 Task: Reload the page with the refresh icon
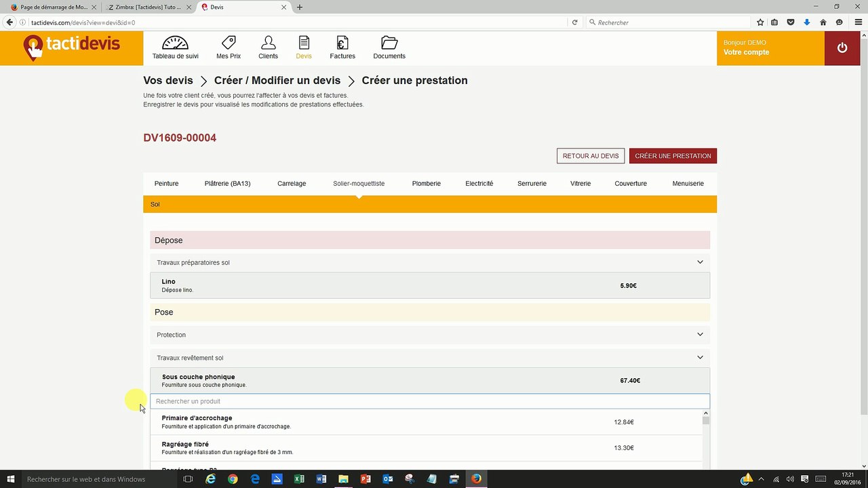[x=575, y=22]
